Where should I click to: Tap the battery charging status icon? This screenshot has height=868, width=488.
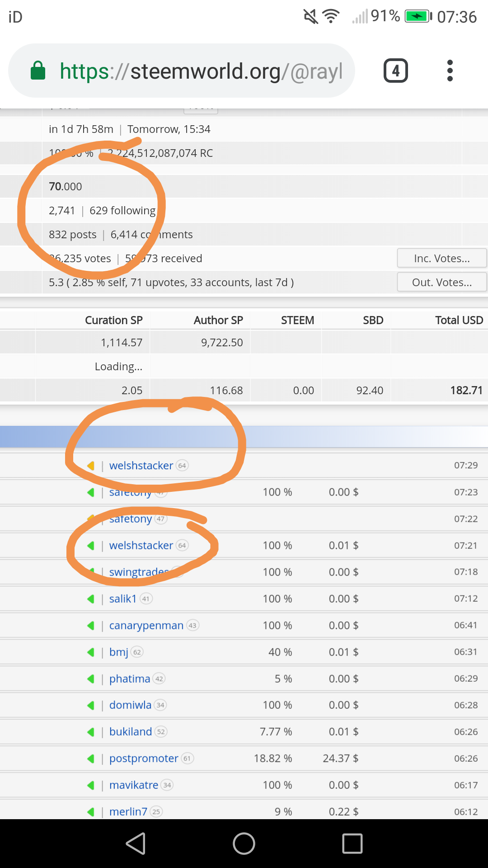pyautogui.click(x=418, y=17)
